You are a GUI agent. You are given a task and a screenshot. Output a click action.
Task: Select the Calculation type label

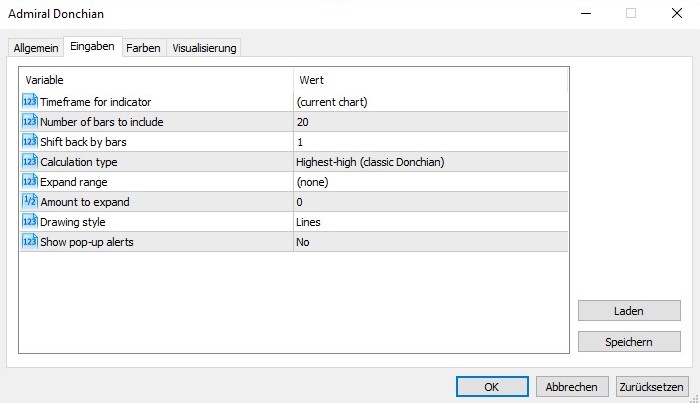pyautogui.click(x=79, y=162)
